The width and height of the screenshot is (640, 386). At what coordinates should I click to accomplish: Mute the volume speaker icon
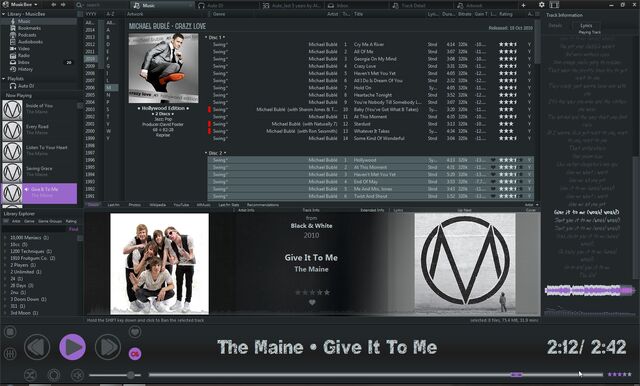click(x=77, y=375)
